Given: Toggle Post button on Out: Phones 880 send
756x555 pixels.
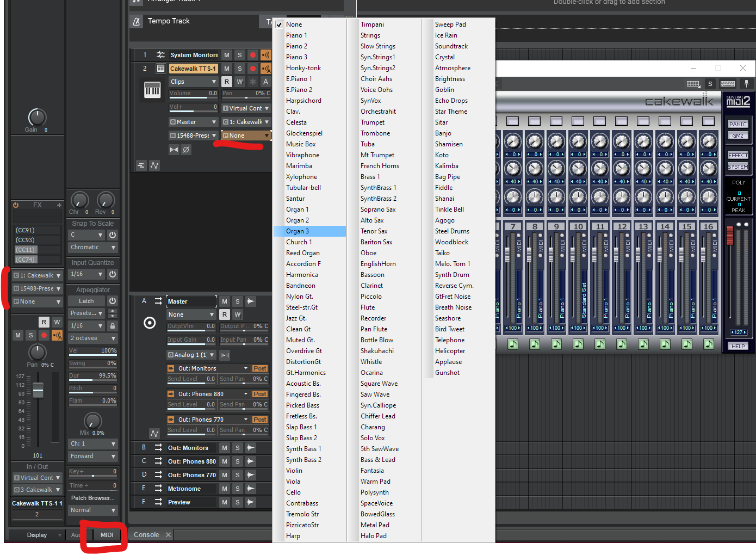Looking at the screenshot, I should (x=260, y=394).
